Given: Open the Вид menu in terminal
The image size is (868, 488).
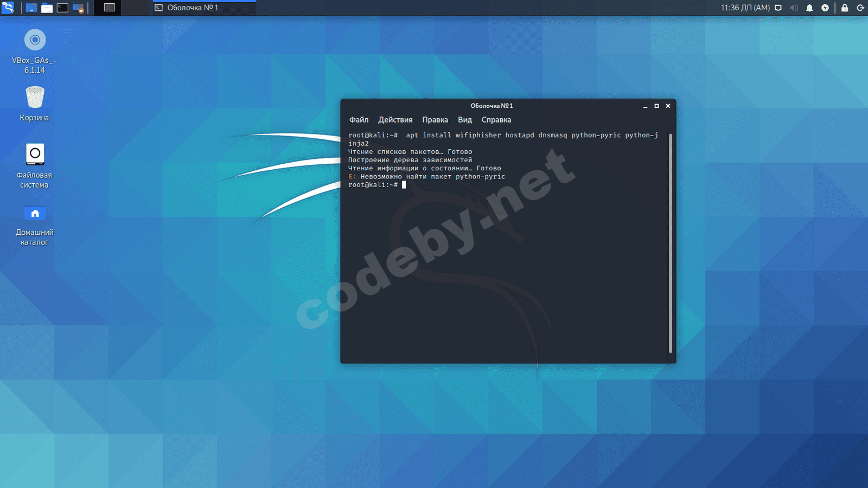Looking at the screenshot, I should 465,120.
